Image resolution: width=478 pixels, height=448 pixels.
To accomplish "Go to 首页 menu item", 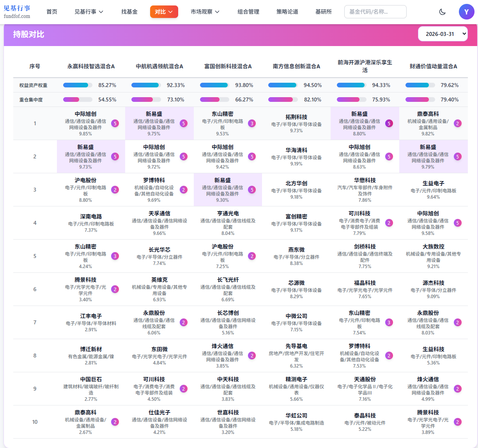I will tap(52, 12).
